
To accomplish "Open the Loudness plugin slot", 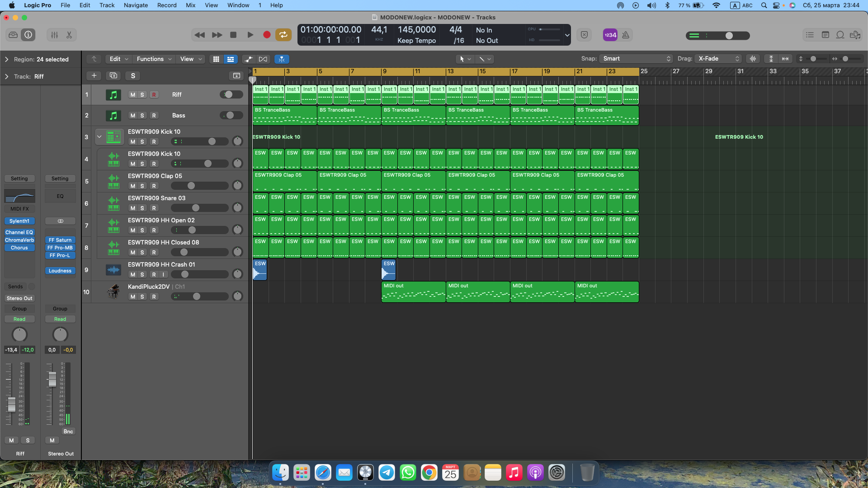I will point(60,271).
